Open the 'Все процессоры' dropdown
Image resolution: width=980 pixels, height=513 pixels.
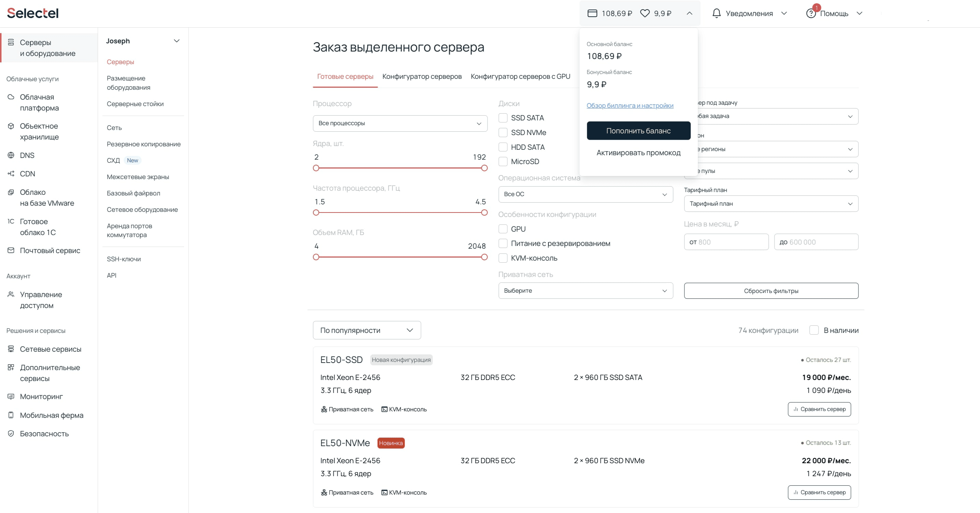(400, 123)
